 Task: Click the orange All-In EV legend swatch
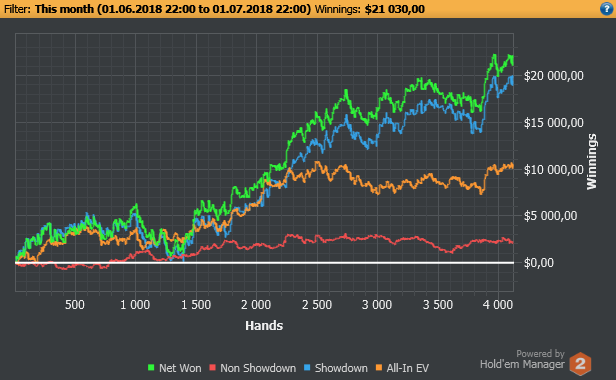click(379, 368)
